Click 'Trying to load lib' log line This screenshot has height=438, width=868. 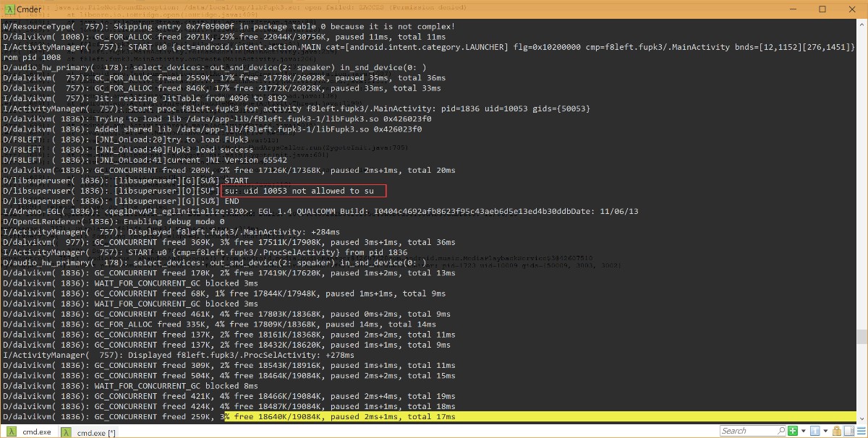coord(217,119)
